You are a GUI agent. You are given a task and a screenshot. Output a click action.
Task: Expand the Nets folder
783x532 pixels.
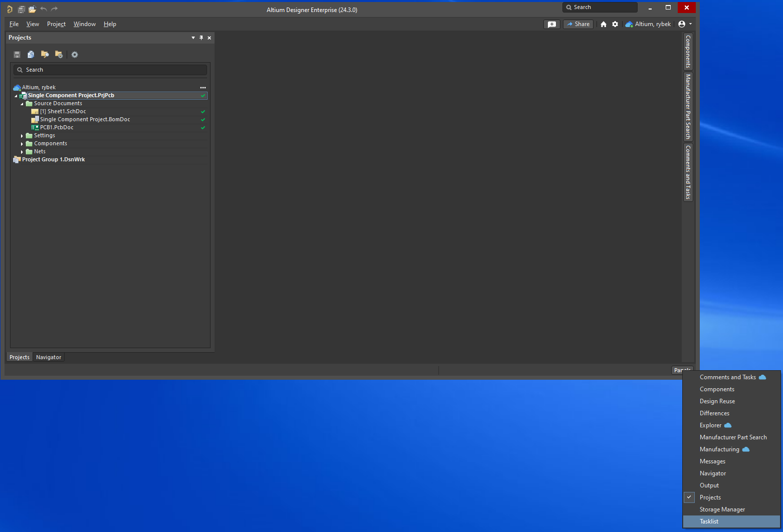22,152
